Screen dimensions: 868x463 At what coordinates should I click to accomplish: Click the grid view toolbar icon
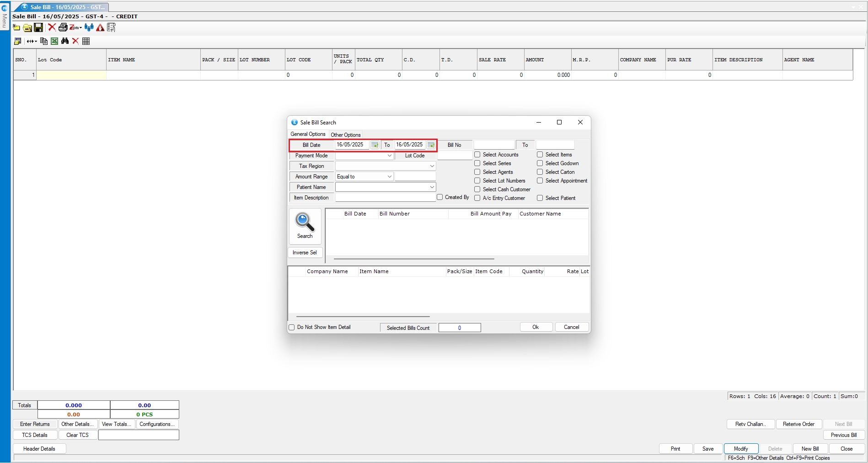point(86,41)
